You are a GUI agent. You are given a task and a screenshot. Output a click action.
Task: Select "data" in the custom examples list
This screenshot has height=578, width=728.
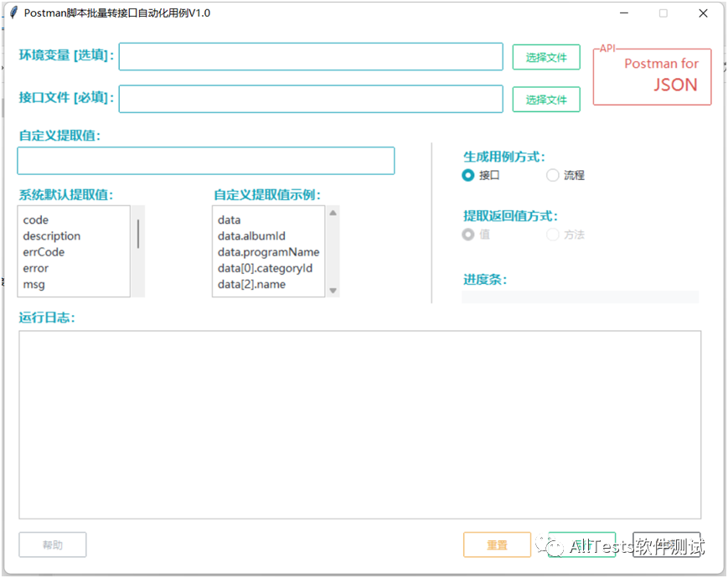pyautogui.click(x=229, y=219)
